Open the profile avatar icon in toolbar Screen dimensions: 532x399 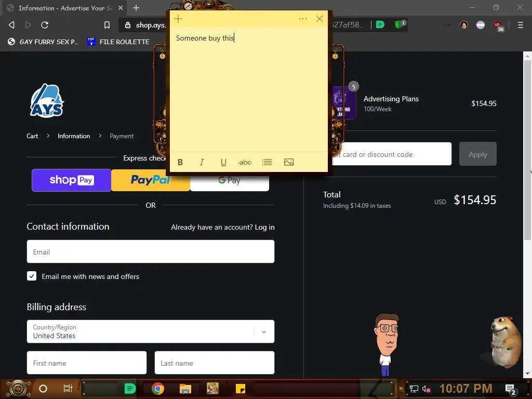pos(464,25)
